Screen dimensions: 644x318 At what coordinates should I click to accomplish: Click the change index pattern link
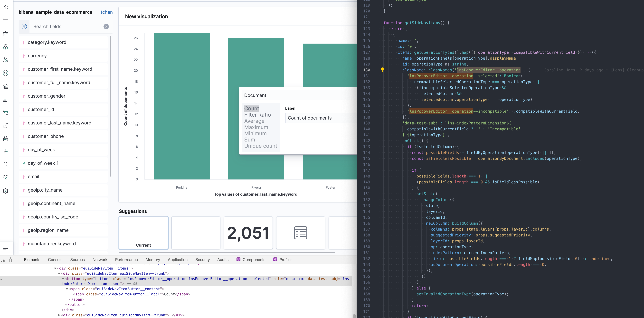pyautogui.click(x=107, y=12)
